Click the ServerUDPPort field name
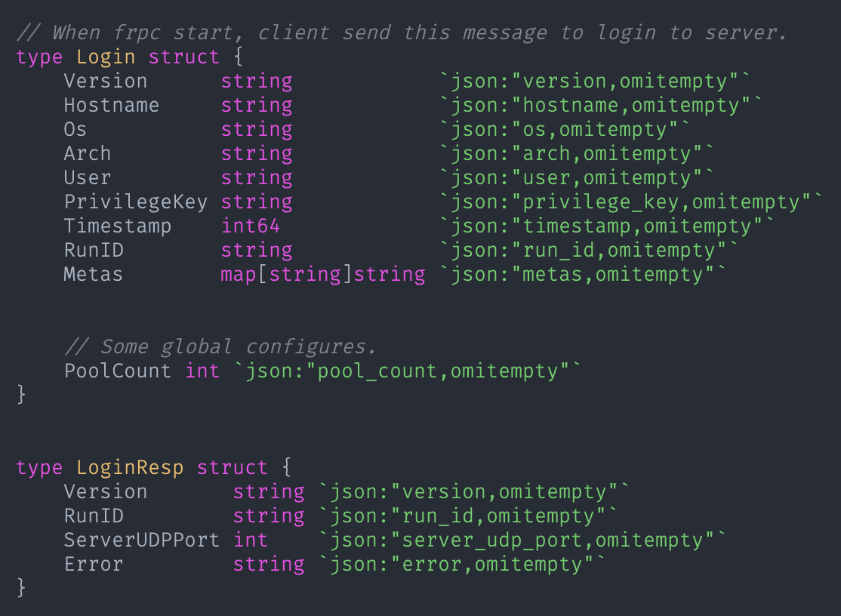 pyautogui.click(x=142, y=540)
